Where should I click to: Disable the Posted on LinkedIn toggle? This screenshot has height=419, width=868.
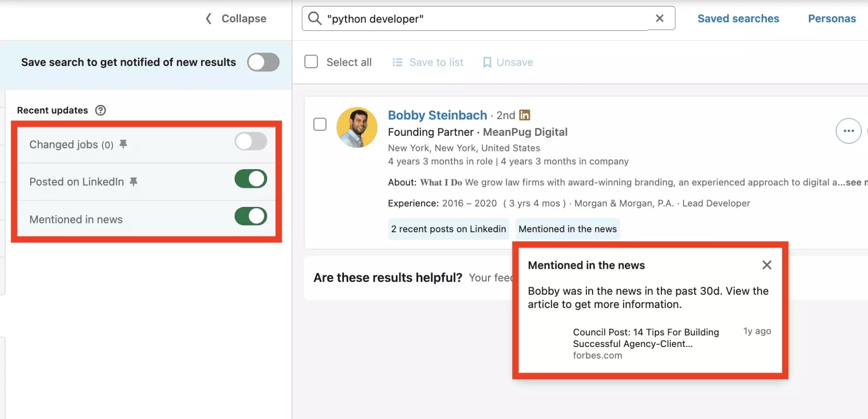pyautogui.click(x=250, y=178)
